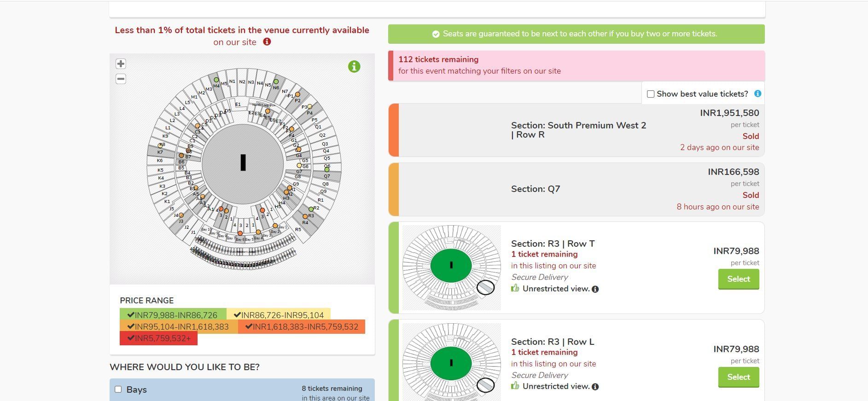Click thumbs-up icon on Row T listing

[515, 288]
